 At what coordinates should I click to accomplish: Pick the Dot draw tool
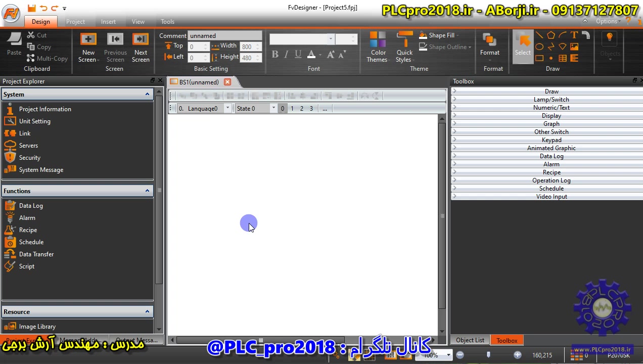click(x=551, y=58)
